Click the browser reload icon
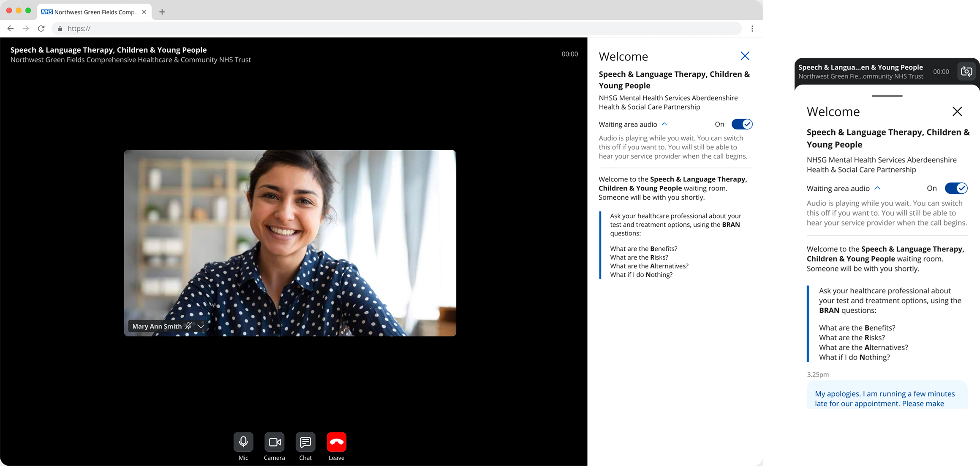Viewport: 980px width, 466px height. point(41,29)
